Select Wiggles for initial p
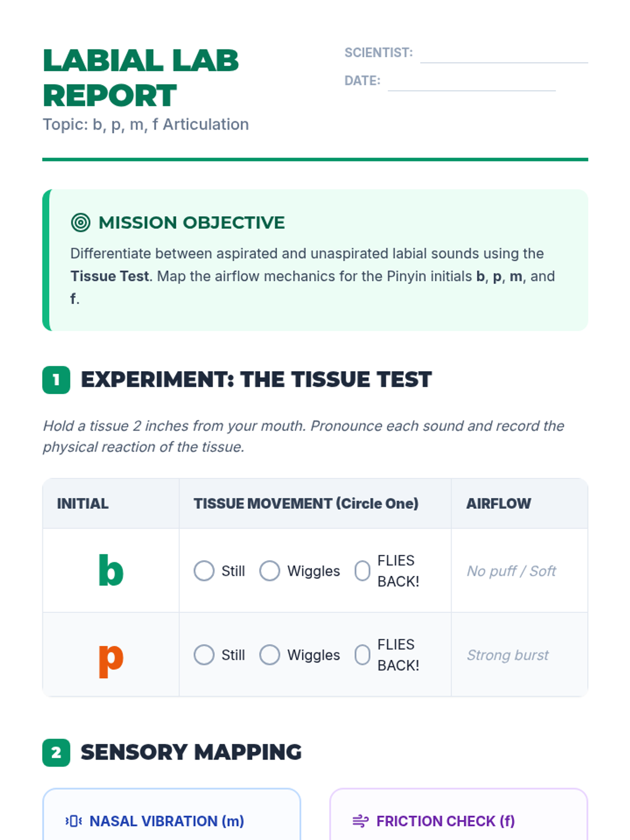The image size is (630, 840). [x=270, y=655]
